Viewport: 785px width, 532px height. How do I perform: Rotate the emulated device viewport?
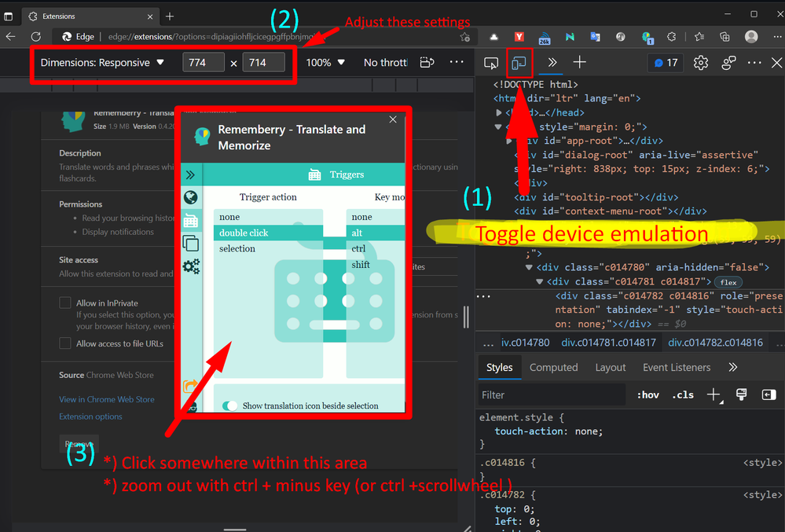(427, 63)
